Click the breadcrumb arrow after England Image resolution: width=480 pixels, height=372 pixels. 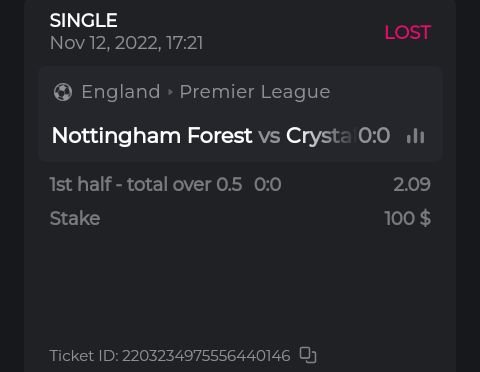pos(170,92)
